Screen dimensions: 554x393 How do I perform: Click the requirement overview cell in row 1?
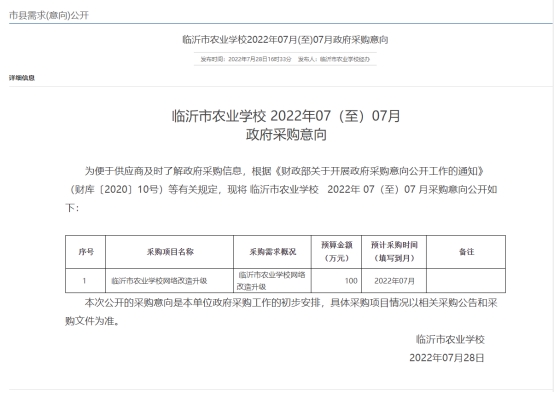[272, 281]
